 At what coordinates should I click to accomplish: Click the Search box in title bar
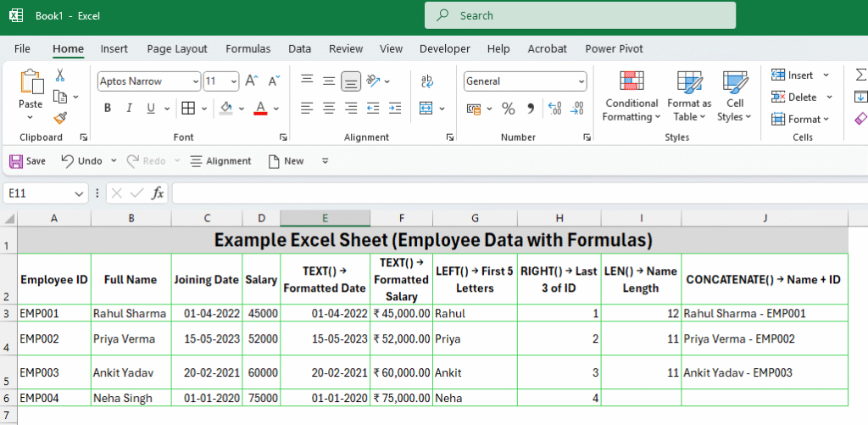pyautogui.click(x=581, y=15)
